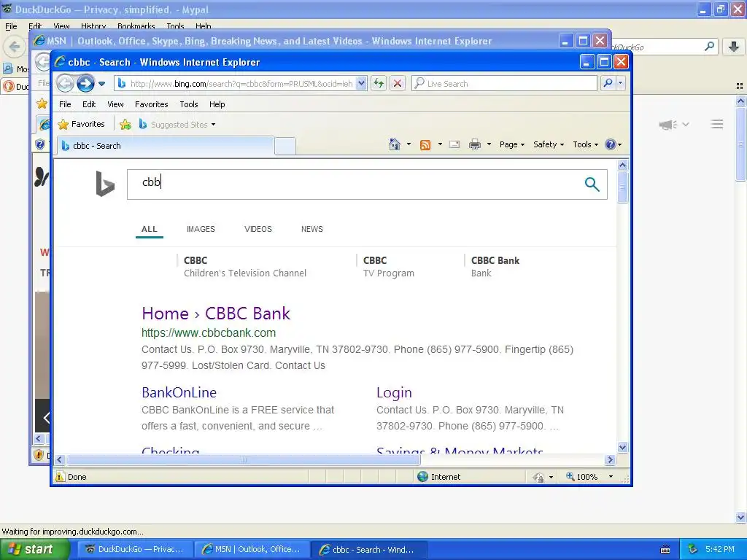
Task: Open the Safety command menu
Action: click(549, 144)
